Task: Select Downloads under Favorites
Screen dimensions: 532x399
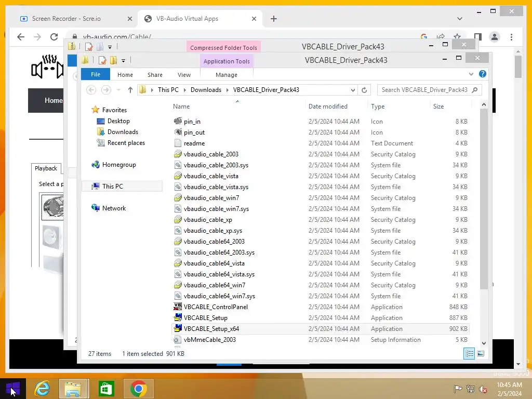Action: pos(123,131)
